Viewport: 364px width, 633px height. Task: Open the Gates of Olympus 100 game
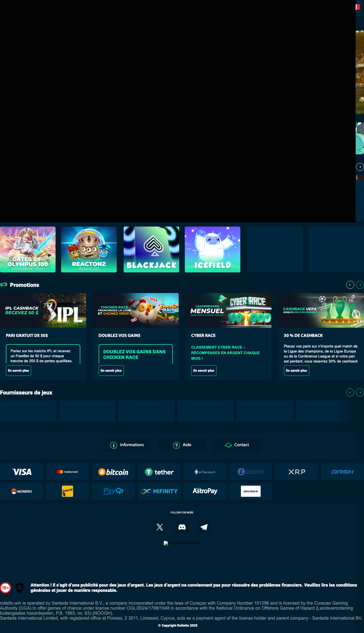(x=28, y=249)
